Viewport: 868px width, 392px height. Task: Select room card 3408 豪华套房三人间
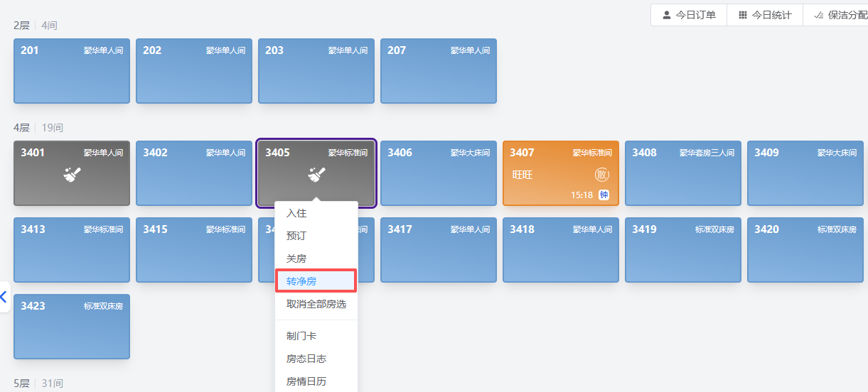point(683,173)
